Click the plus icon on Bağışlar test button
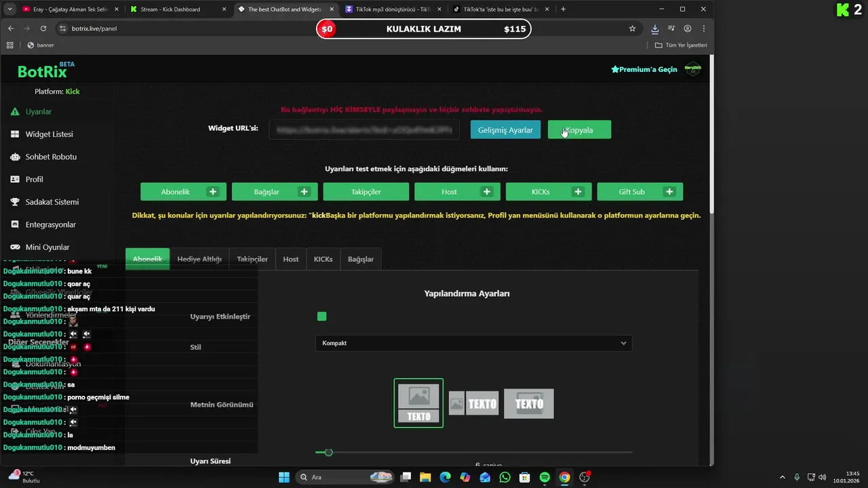Viewport: 868px width, 488px height. pos(304,192)
